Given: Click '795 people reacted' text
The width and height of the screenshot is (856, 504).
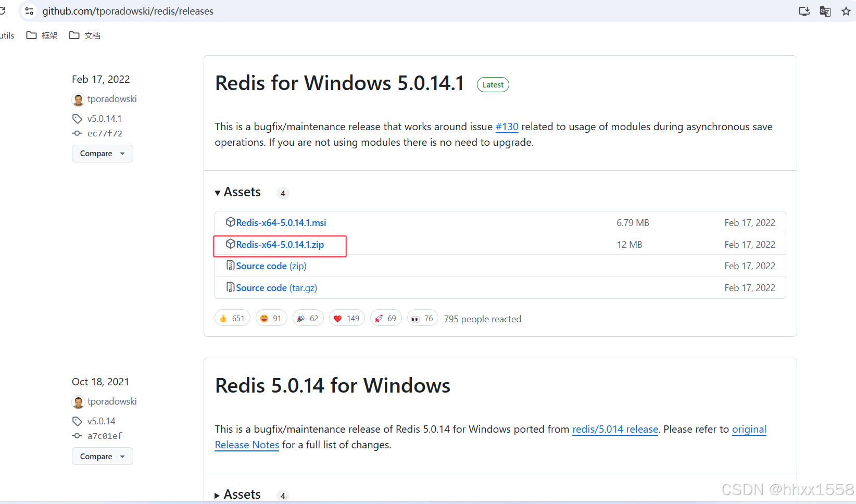Looking at the screenshot, I should click(483, 319).
